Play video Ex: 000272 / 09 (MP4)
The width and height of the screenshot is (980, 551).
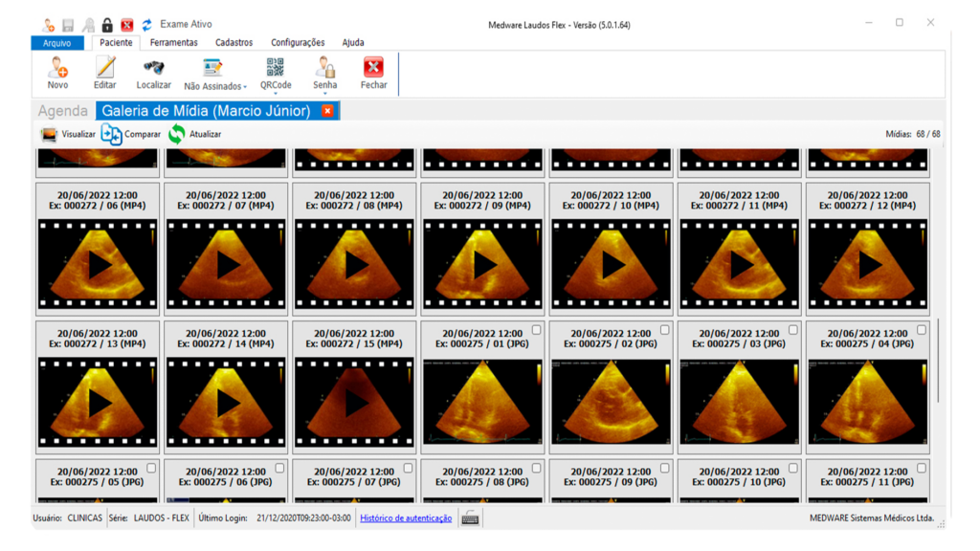[482, 264]
